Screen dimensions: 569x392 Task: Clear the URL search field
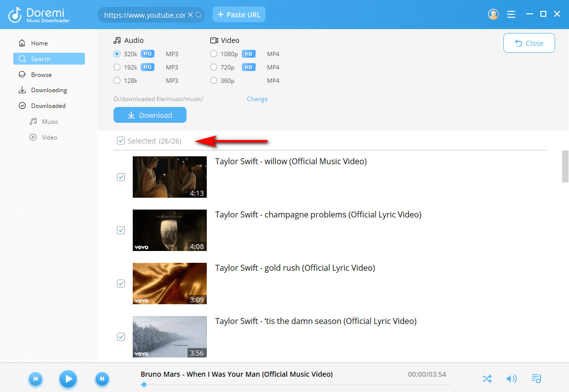(x=190, y=15)
